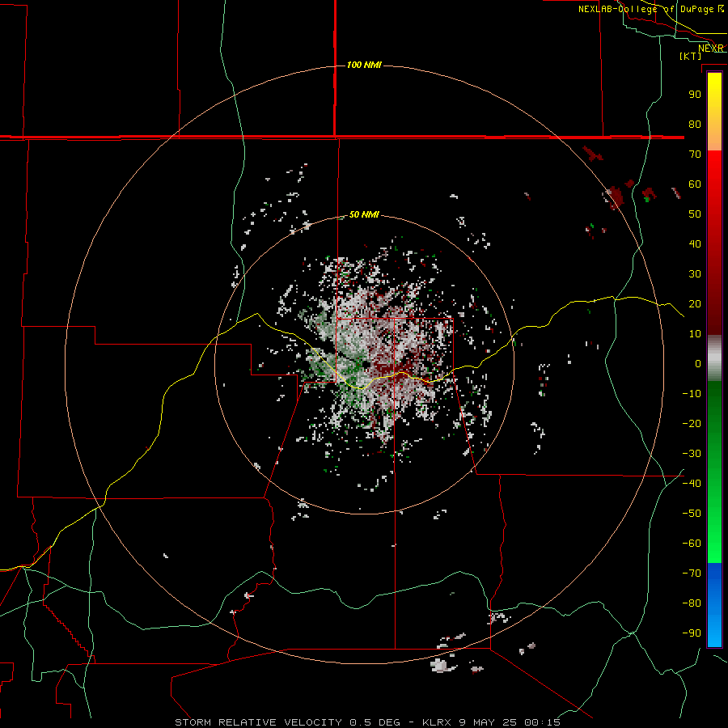728x728 pixels.
Task: Click the 70 value on velocity scale
Action: pyautogui.click(x=695, y=154)
